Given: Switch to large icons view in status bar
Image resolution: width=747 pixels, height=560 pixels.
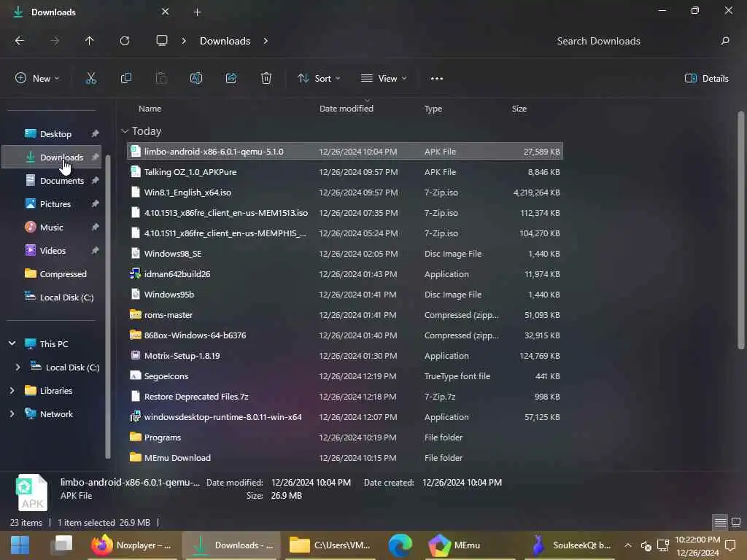Looking at the screenshot, I should [735, 522].
